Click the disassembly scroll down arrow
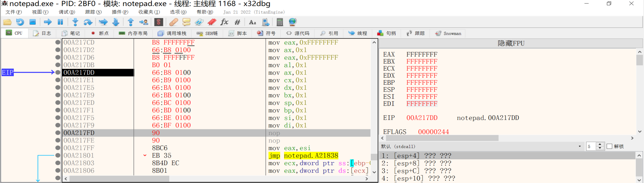The width and height of the screenshot is (644, 183). 374,172
